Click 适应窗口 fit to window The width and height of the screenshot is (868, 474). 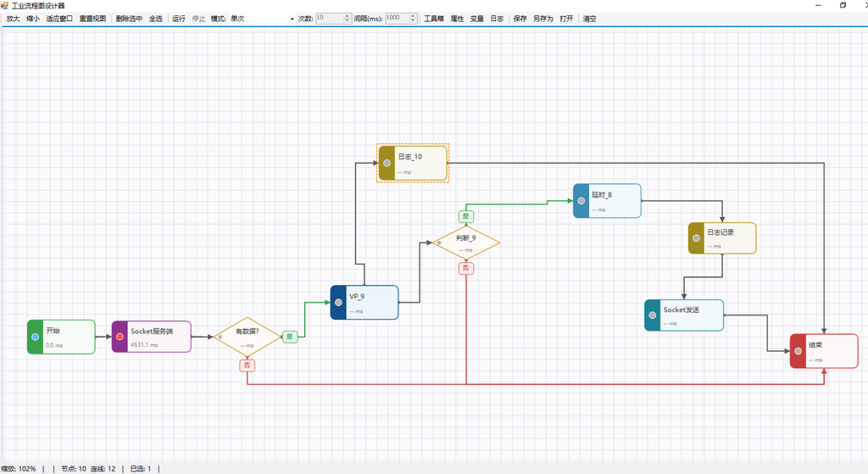59,19
